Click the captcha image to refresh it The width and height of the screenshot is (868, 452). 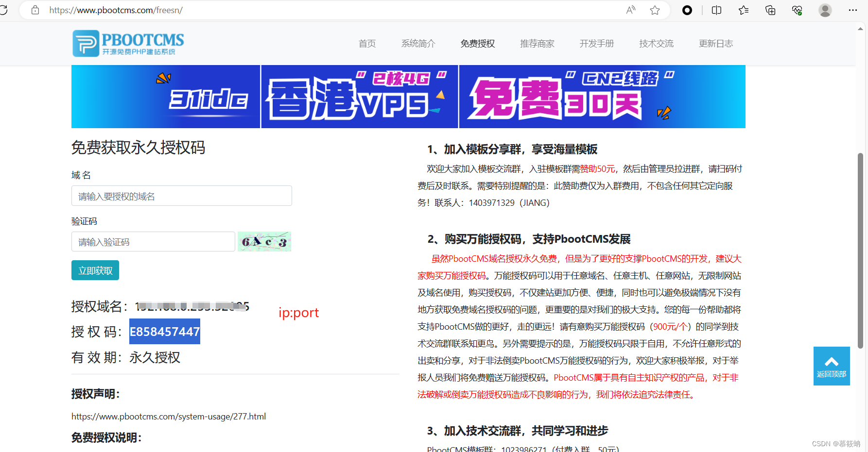click(264, 241)
